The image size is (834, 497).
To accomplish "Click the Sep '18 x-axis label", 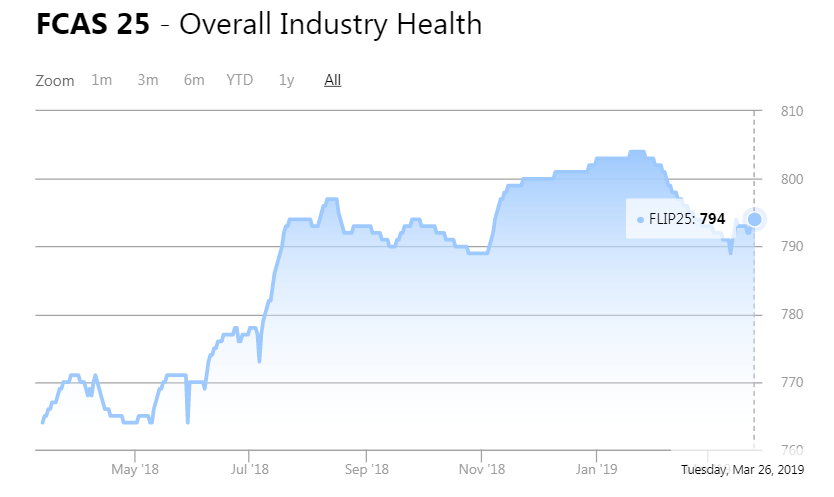I will tap(366, 469).
